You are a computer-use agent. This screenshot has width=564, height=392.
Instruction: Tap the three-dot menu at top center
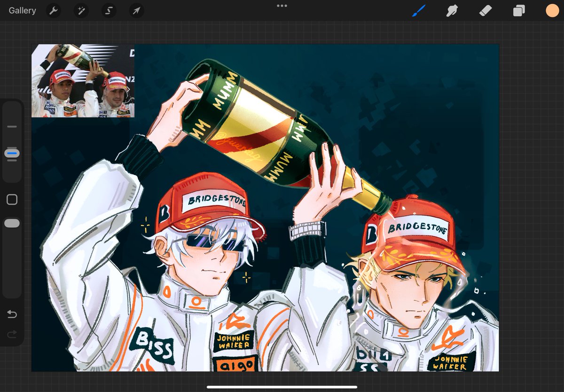click(282, 6)
